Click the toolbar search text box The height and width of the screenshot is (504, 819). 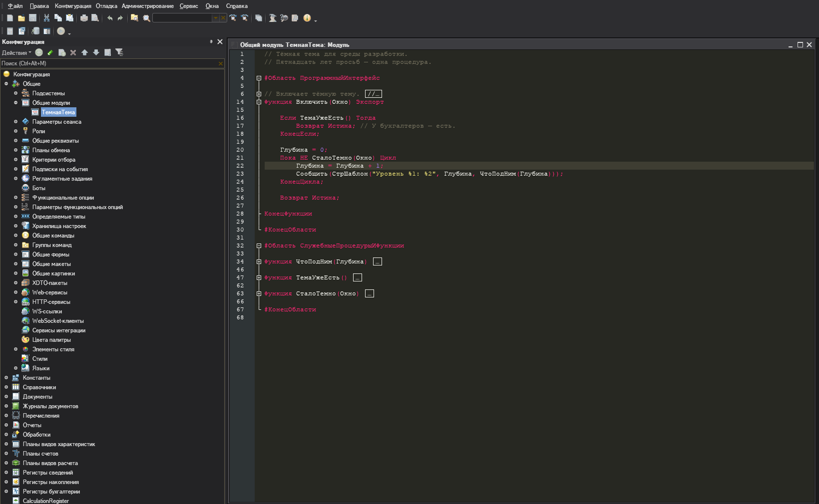[182, 18]
